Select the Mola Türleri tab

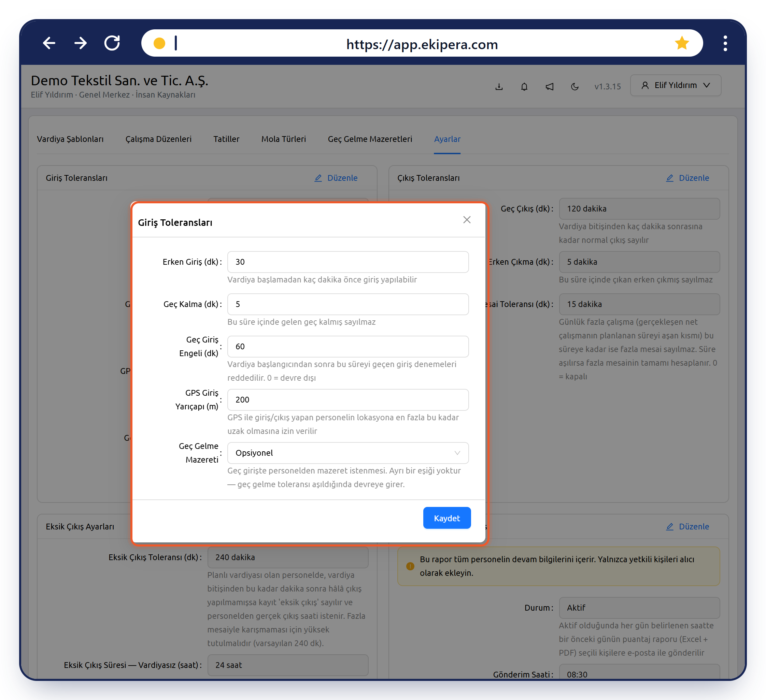point(283,139)
